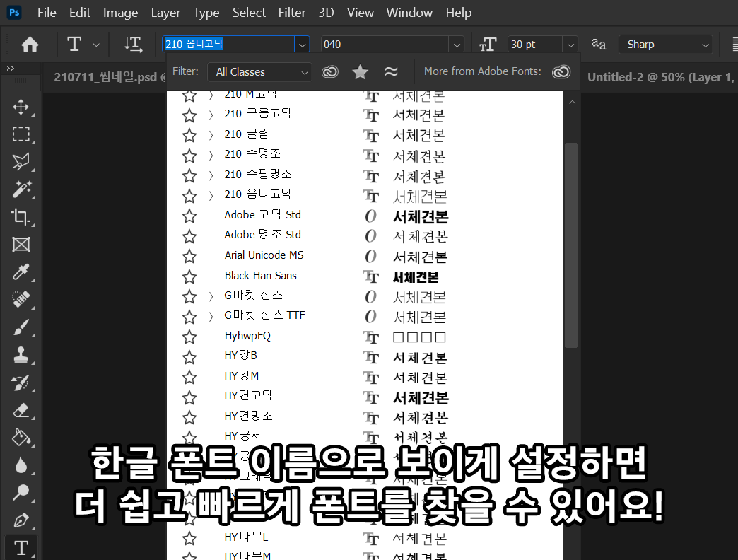Open the font size dropdown arrow
Screen dimensions: 738x560
[570, 45]
